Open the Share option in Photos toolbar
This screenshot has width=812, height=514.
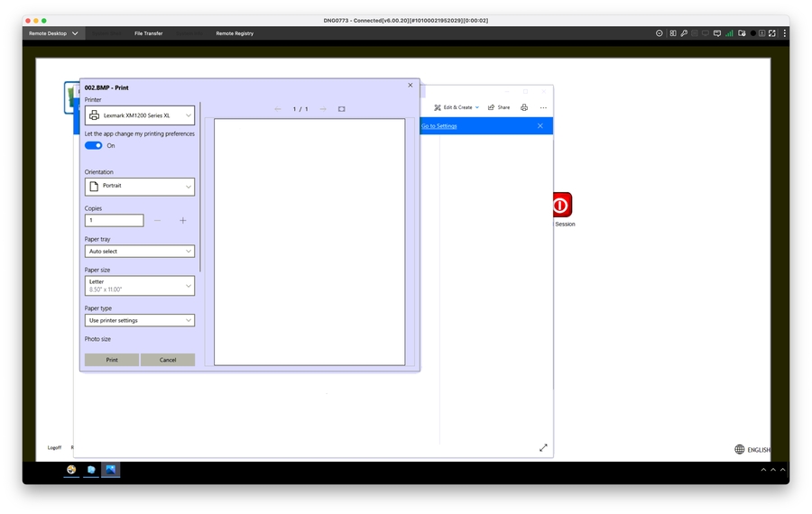(499, 107)
